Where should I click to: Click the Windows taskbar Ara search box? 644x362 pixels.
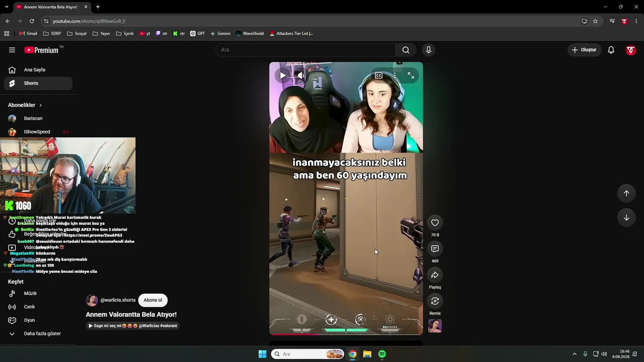(x=307, y=354)
